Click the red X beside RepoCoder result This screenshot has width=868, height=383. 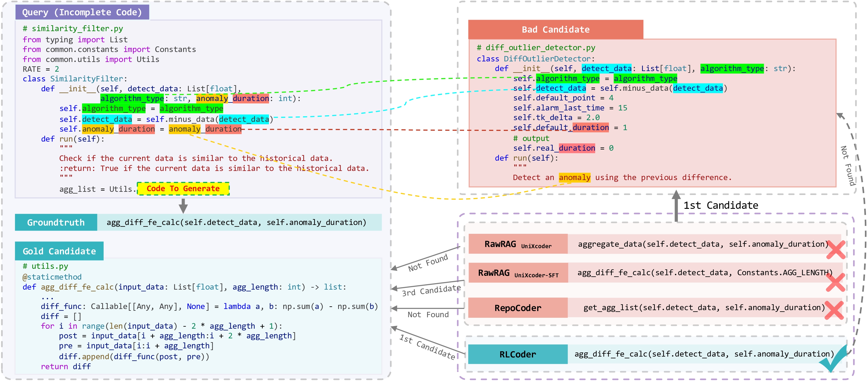point(834,310)
